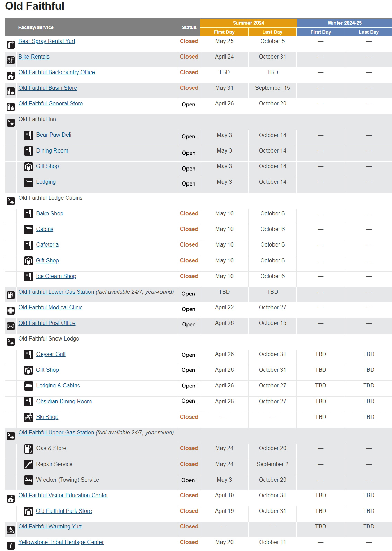Viewport: 392px width, 551px height.
Task: Click the skier icon beside Ski Shop
Action: 28,417
